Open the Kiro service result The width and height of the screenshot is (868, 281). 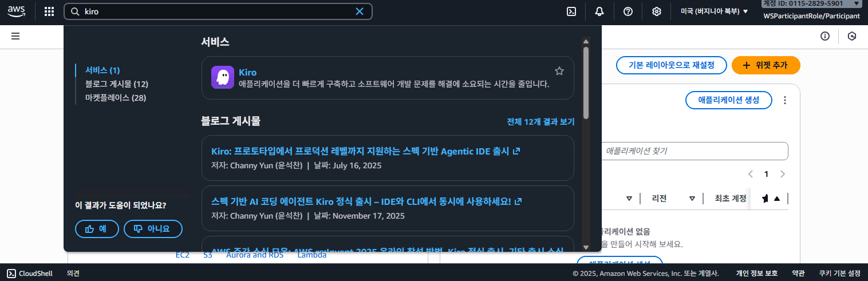[x=247, y=73]
